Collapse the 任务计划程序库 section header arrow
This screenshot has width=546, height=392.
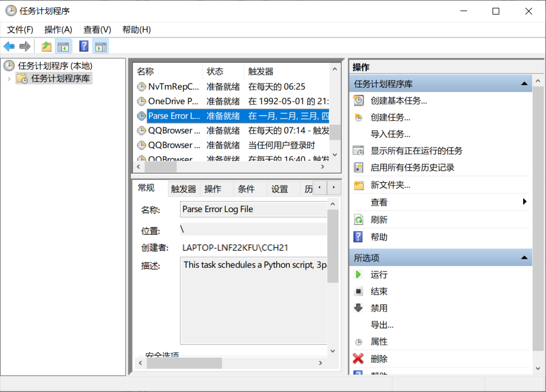[524, 83]
